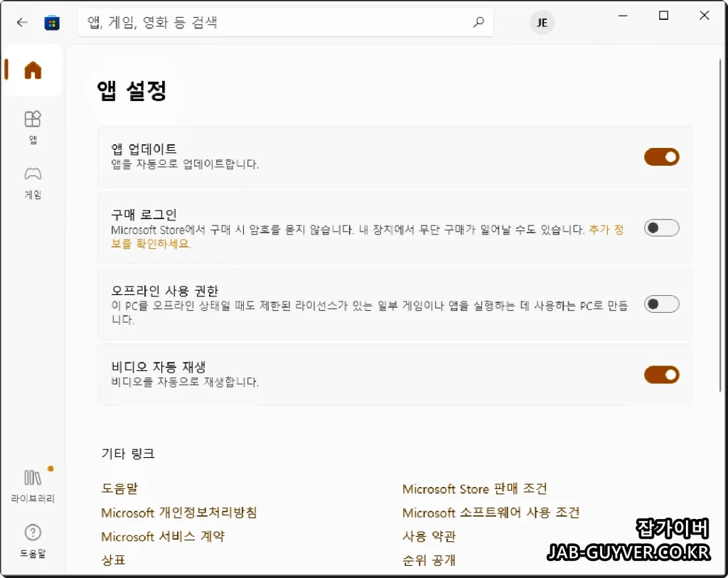
Task: Turn off the 비디오 자동 재생 toggle
Action: click(661, 375)
